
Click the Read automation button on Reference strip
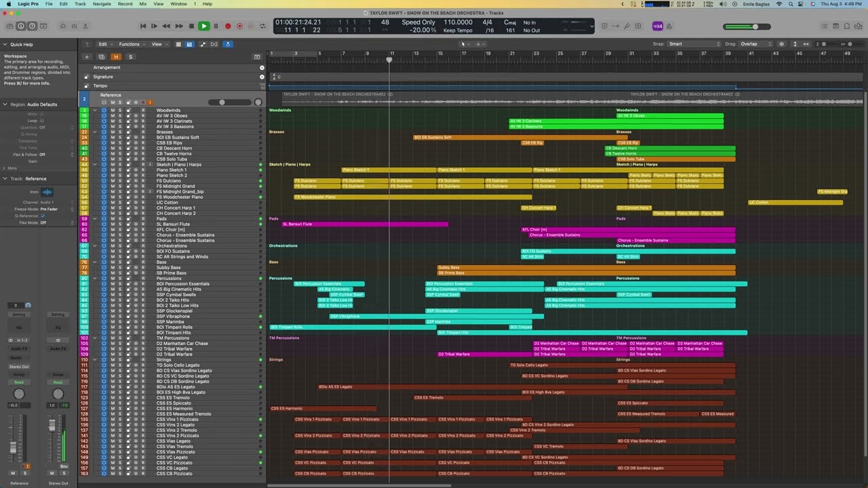click(19, 382)
